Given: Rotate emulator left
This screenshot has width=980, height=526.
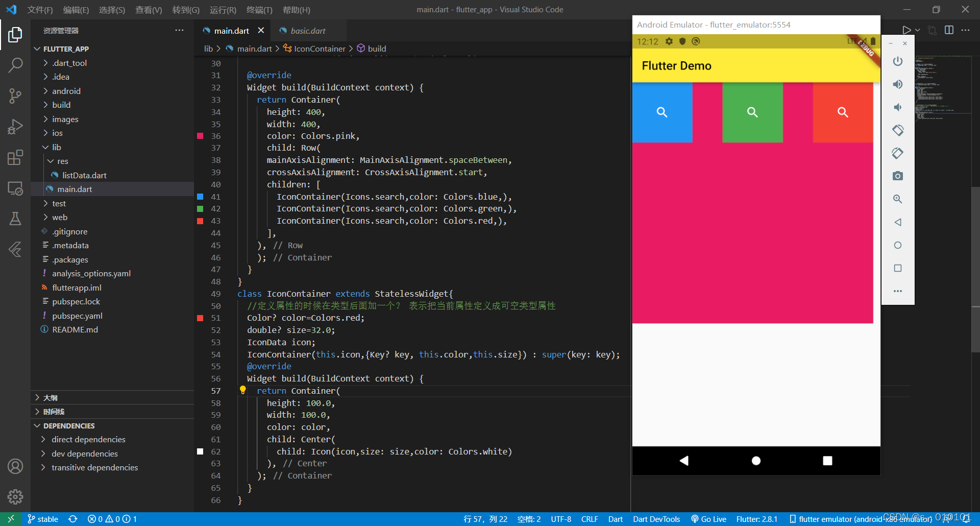Looking at the screenshot, I should pos(898,130).
